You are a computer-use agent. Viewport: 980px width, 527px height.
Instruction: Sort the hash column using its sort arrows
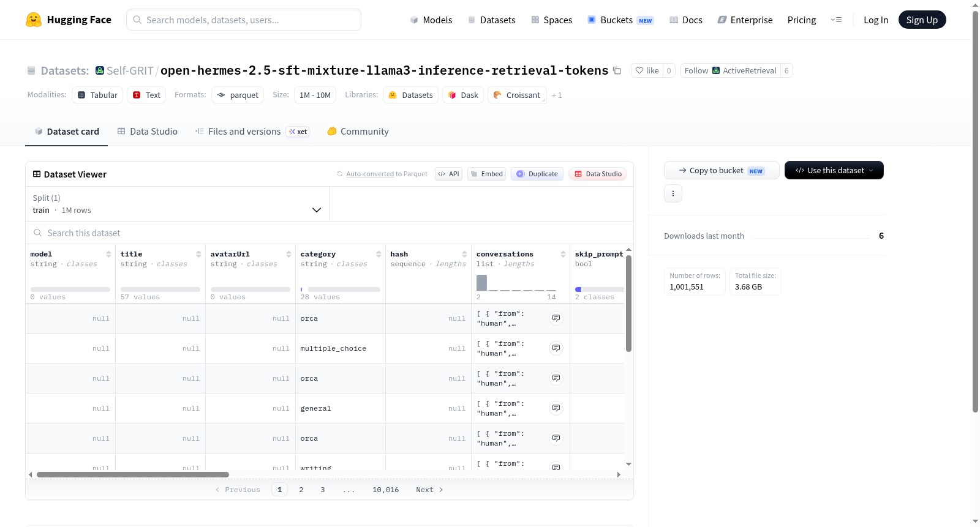click(464, 254)
